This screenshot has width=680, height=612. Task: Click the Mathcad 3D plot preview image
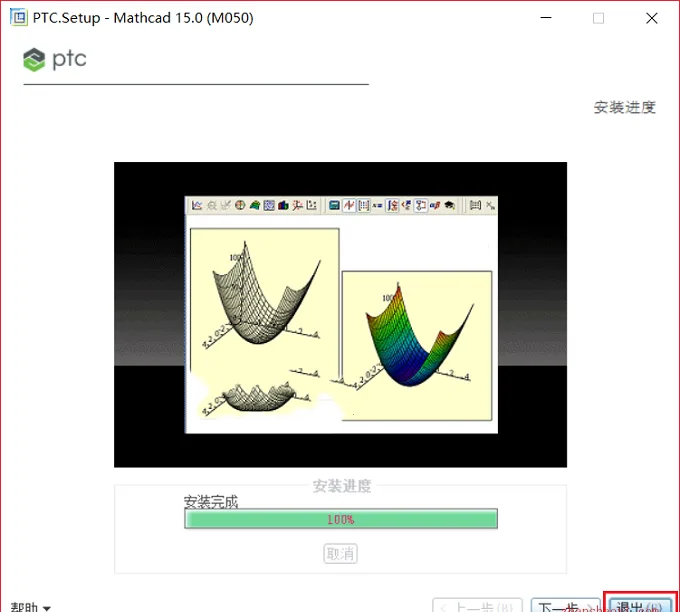[x=340, y=314]
